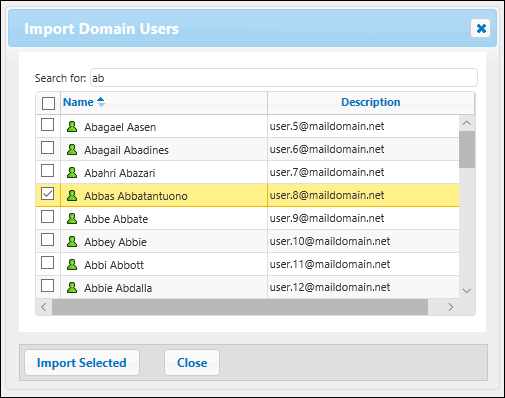Click the user icon beside Abbi Abbott
This screenshot has width=505, height=398.
click(72, 265)
